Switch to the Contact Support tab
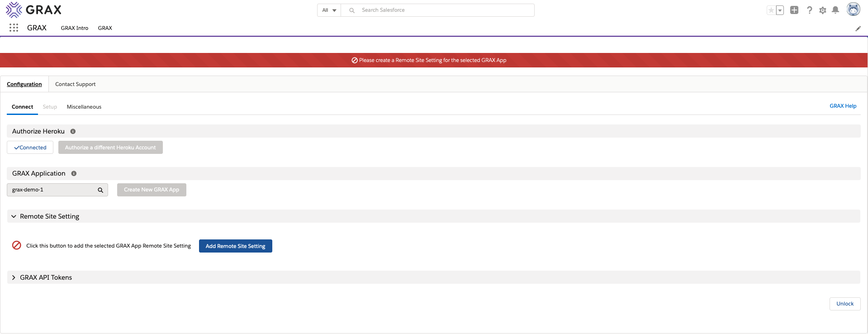Image resolution: width=868 pixels, height=334 pixels. [76, 84]
